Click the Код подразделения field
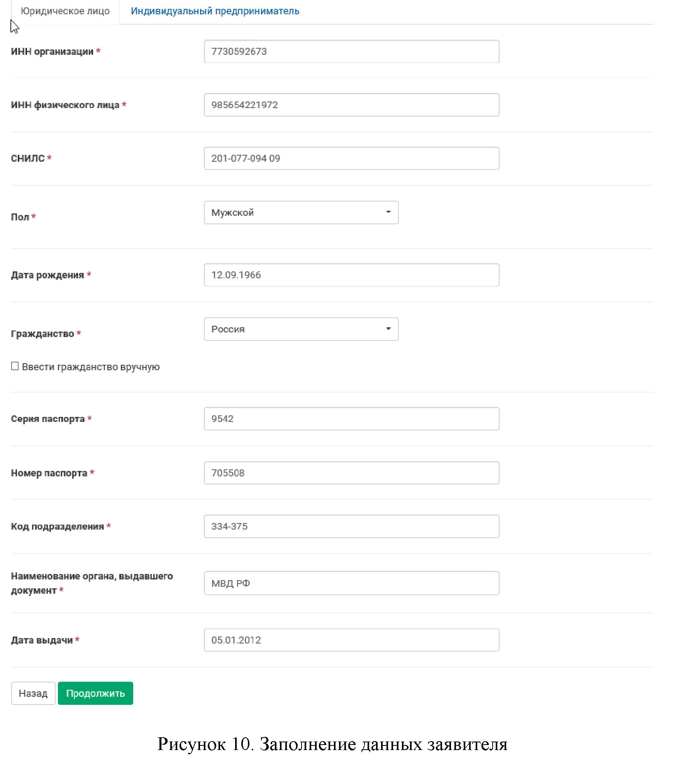Viewport: 700px width, 762px height. tap(351, 526)
